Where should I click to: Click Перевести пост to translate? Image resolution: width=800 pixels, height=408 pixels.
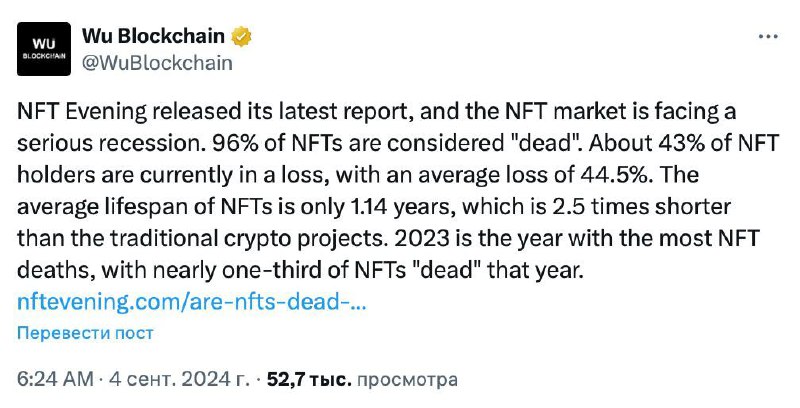tap(85, 333)
